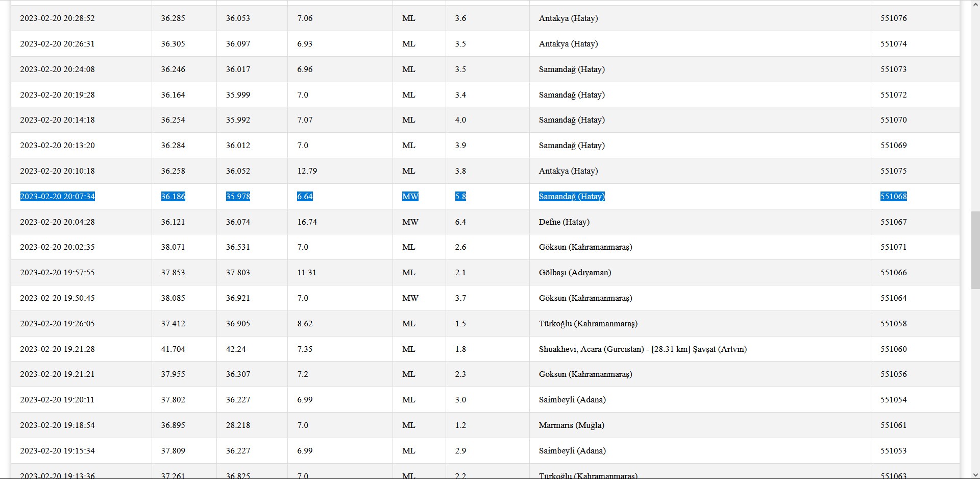Click longitude value 37.803

(x=238, y=273)
